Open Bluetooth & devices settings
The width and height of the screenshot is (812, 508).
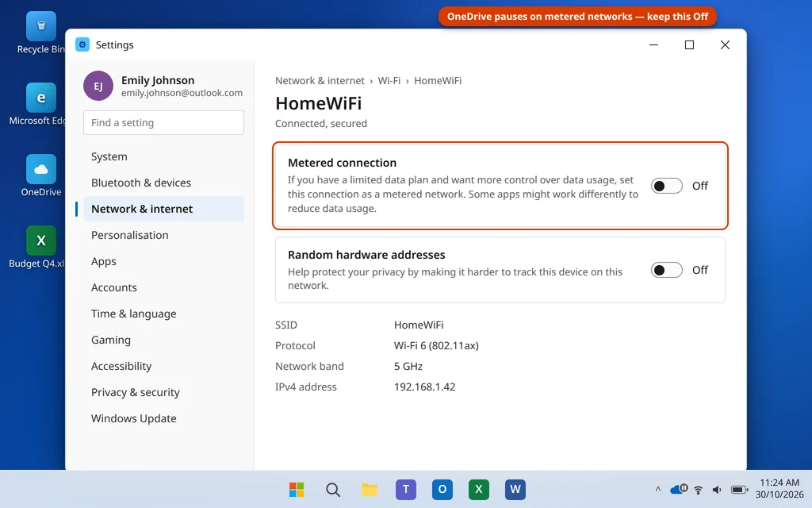point(163,183)
